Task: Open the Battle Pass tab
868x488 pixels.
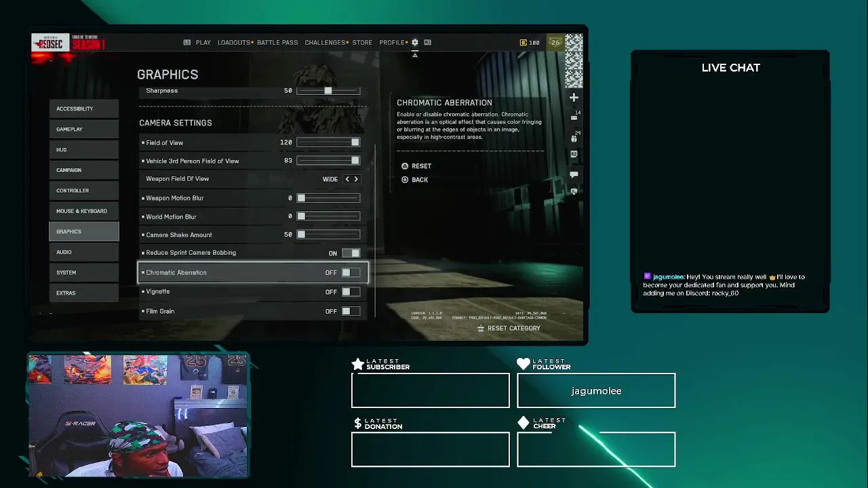Action: point(277,43)
